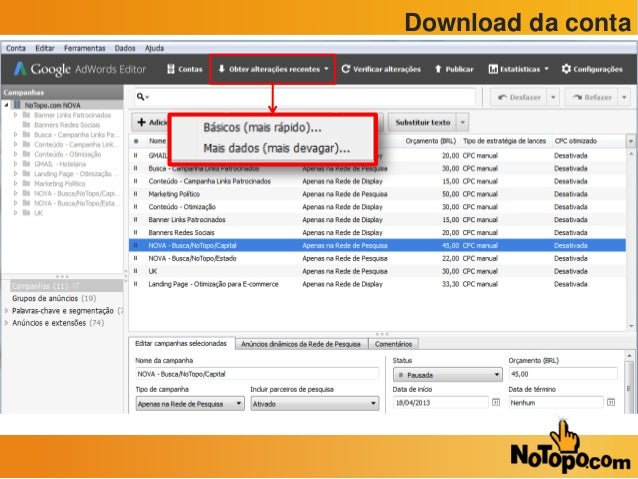Open calendar icon for Data de término

click(x=611, y=402)
